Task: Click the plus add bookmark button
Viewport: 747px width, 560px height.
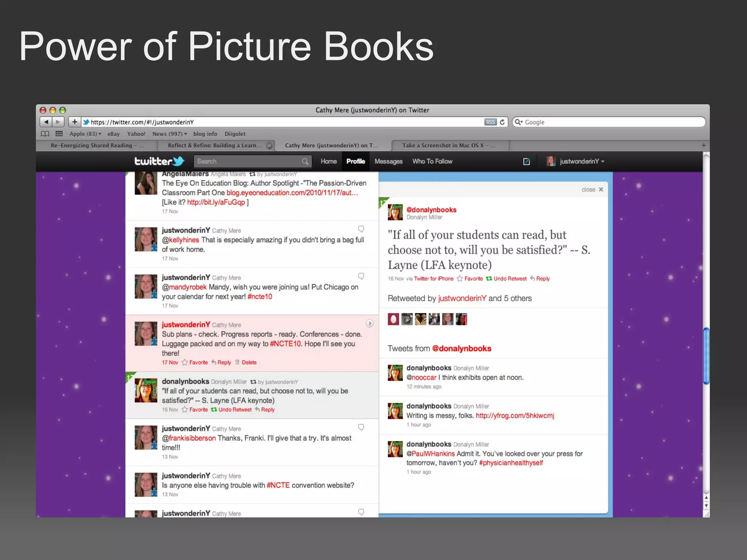Action: pyautogui.click(x=74, y=122)
